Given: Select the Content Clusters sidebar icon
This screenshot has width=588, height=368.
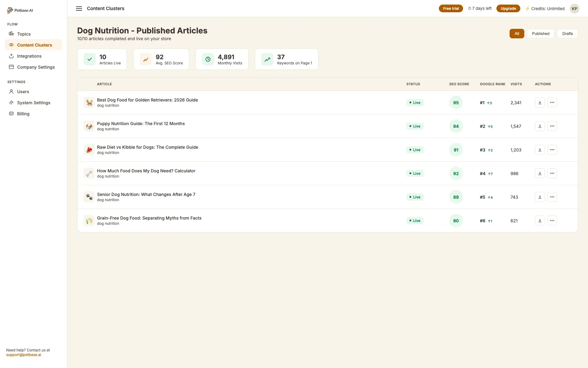Looking at the screenshot, I should (x=11, y=45).
